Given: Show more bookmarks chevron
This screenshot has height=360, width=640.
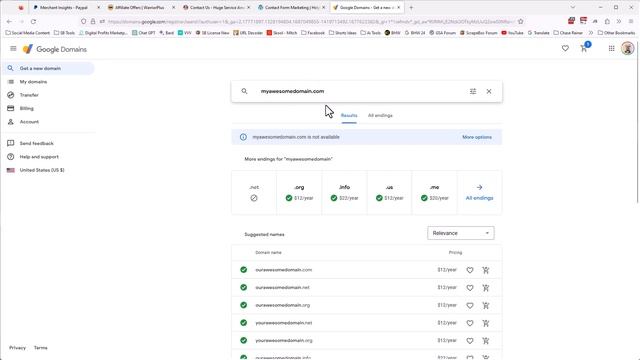Looking at the screenshot, I should [x=591, y=33].
